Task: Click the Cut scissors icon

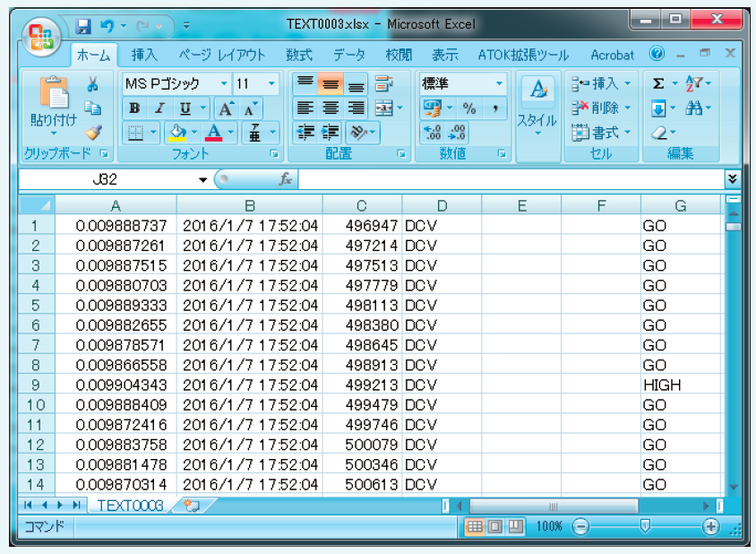Action: coord(92,85)
